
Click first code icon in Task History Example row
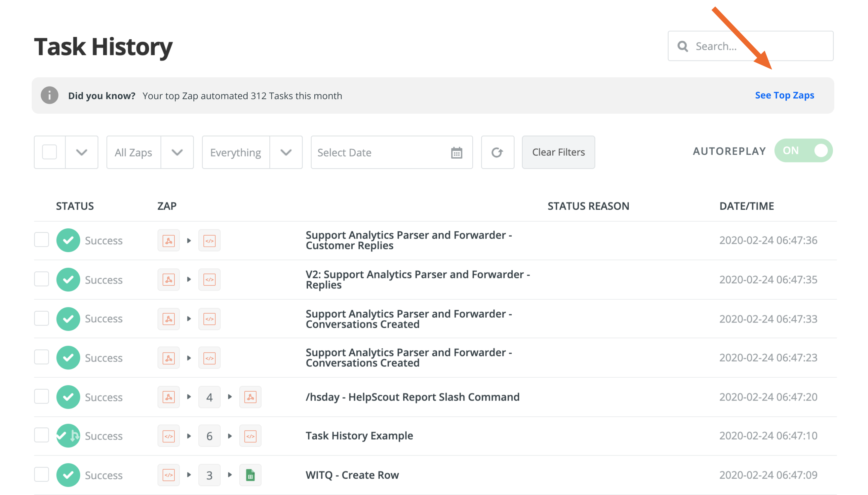pos(168,436)
